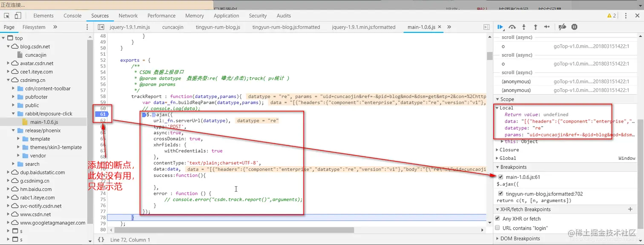Switch to the tingyun-rum-blog.js editor tab
This screenshot has height=245, width=644.
[218, 27]
